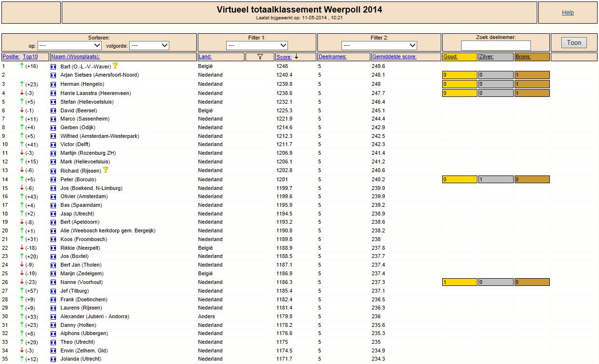599x364 pixels.
Task: Click the blue info icon for Arjan Sietses
Action: [x=54, y=75]
